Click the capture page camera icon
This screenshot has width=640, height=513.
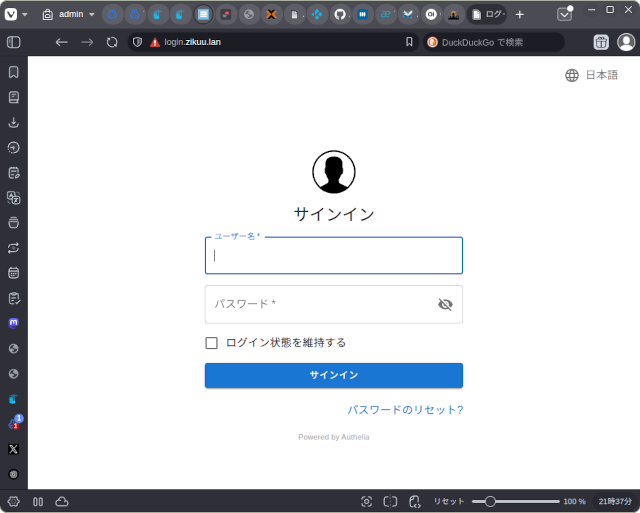[367, 501]
